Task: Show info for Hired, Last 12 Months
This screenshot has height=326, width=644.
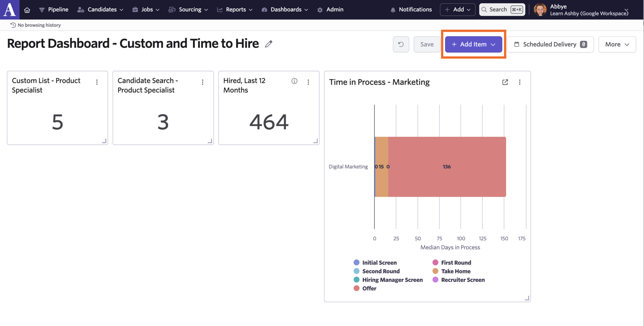Action: pyautogui.click(x=295, y=81)
